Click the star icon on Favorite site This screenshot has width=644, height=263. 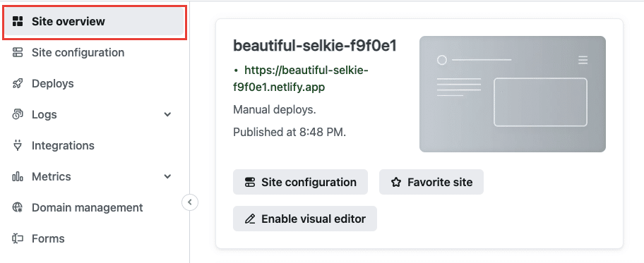pos(396,182)
